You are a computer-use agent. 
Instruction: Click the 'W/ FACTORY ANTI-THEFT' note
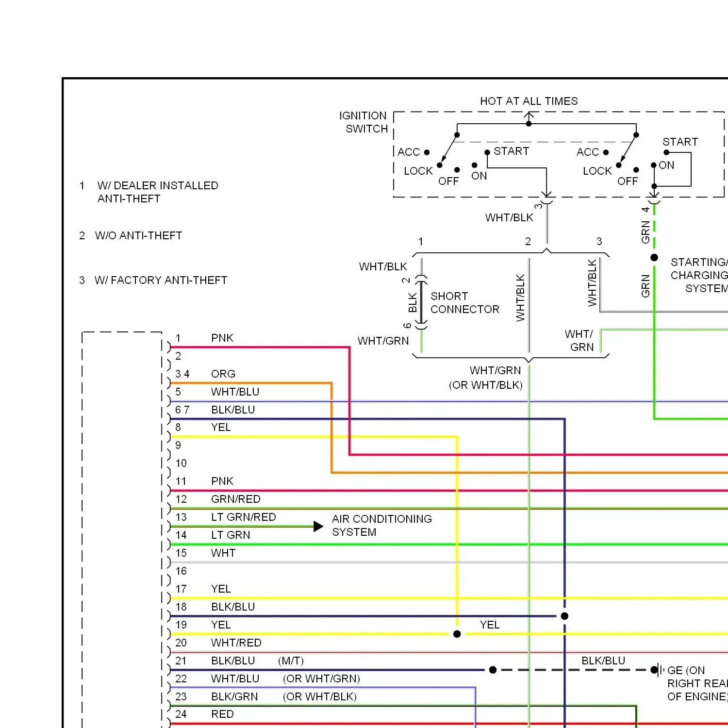[161, 281]
